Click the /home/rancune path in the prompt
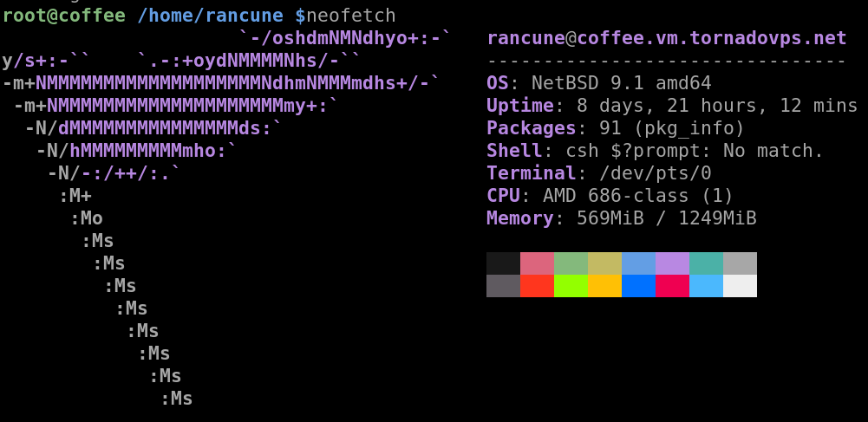 [211, 16]
